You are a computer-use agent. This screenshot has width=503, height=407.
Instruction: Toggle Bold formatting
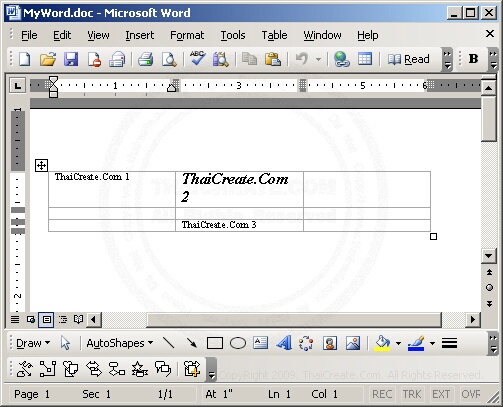pos(473,59)
